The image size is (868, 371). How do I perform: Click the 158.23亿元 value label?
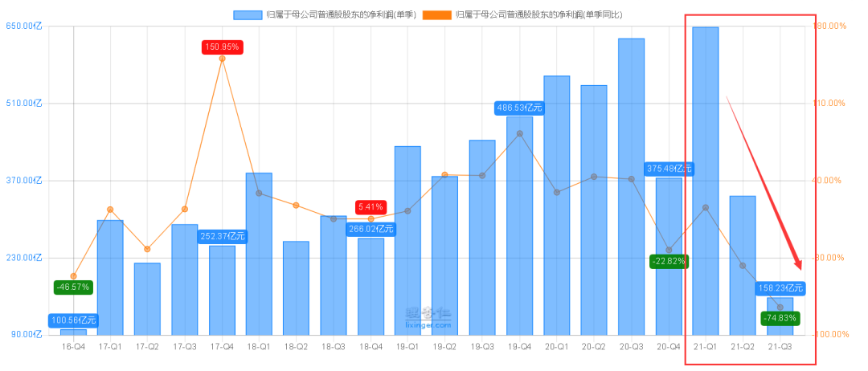(x=780, y=287)
